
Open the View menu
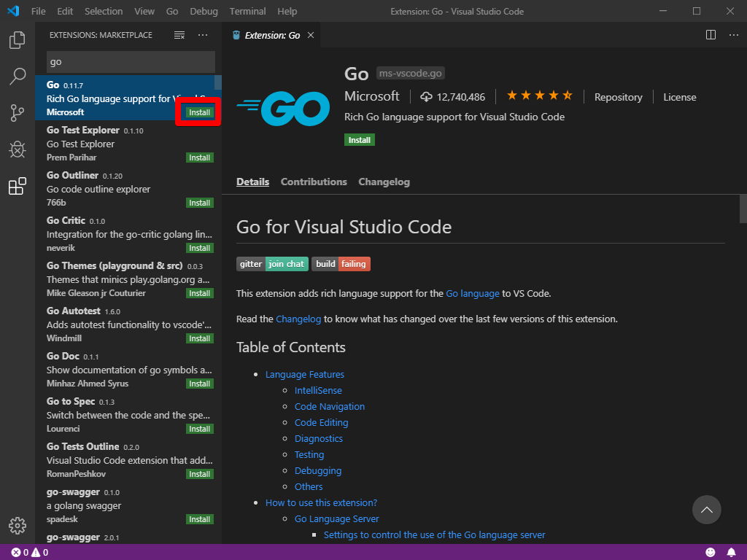(144, 11)
